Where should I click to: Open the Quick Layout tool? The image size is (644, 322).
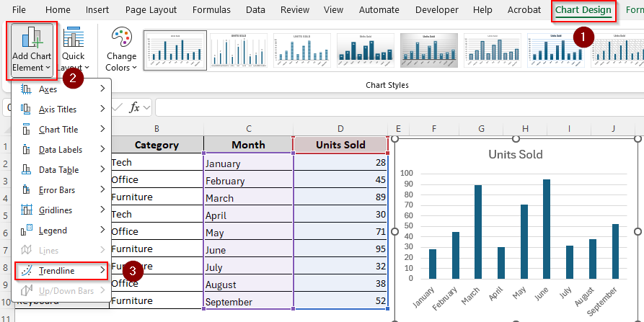point(73,37)
